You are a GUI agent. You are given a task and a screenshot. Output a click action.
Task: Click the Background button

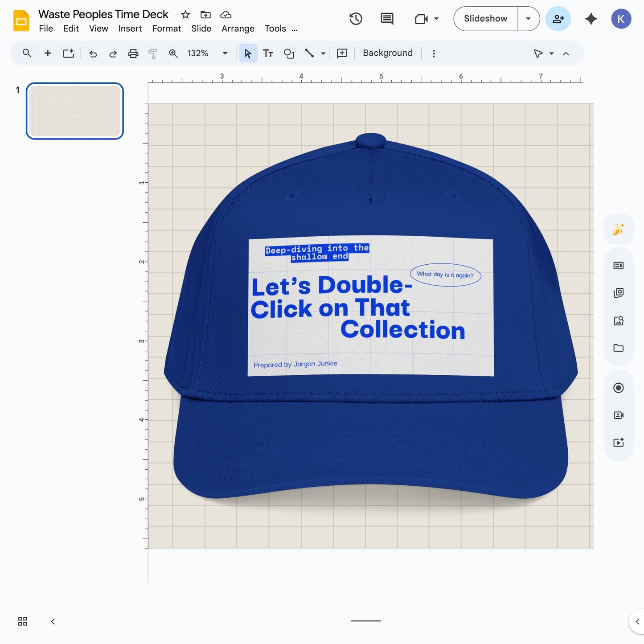[x=388, y=53]
